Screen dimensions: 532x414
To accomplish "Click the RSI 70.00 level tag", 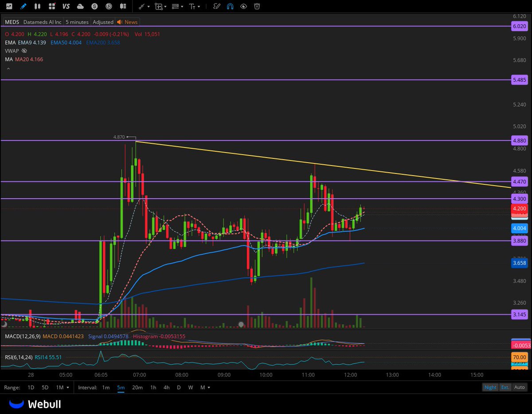I will tap(519, 357).
